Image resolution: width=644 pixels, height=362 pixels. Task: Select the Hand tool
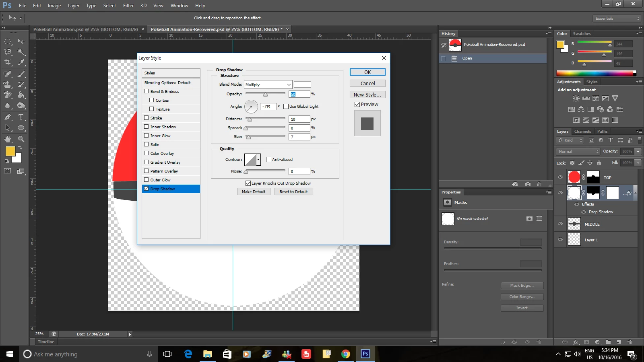pyautogui.click(x=8, y=139)
